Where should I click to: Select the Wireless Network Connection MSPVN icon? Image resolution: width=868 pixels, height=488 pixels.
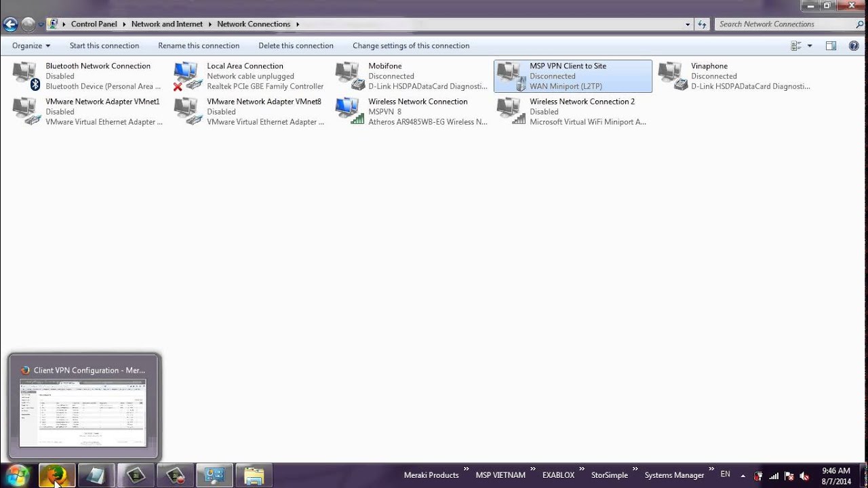coord(350,111)
